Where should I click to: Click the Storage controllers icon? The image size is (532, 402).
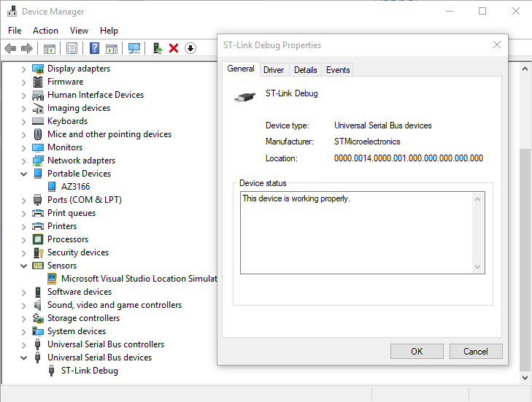point(38,318)
